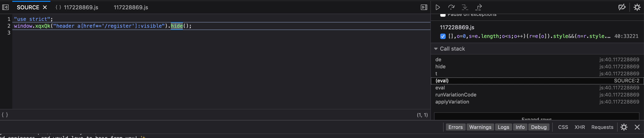Viewport: 644px width, 138px height.
Task: Click line number 2 in the gutter
Action: pyautogui.click(x=9, y=26)
